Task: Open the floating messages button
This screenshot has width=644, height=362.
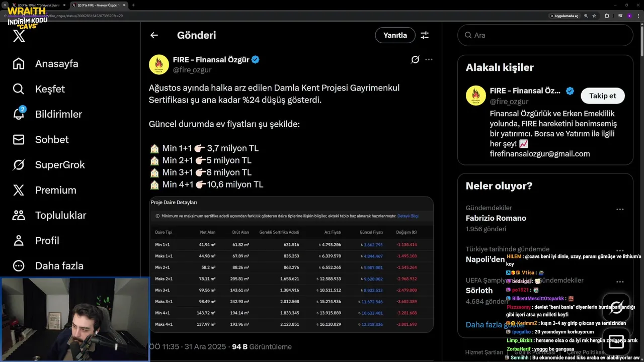Action: 616,341
